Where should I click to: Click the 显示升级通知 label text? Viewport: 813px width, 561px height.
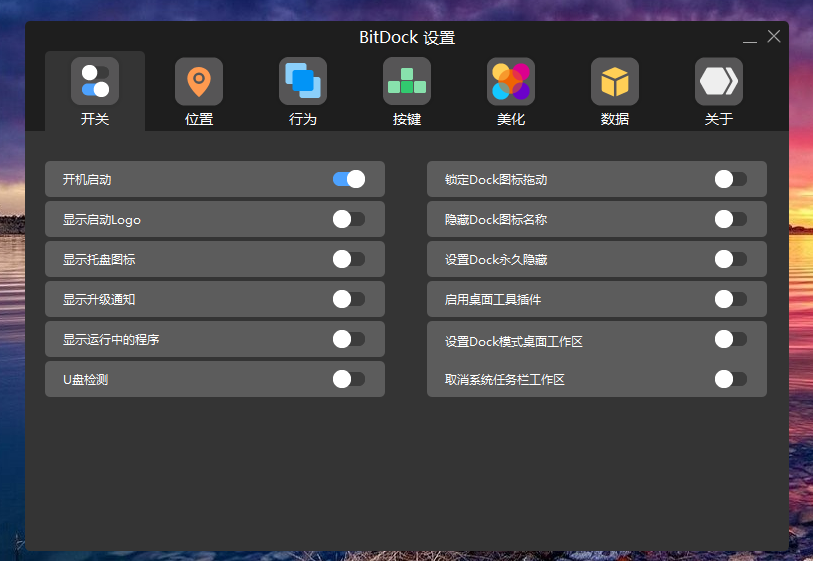[99, 299]
